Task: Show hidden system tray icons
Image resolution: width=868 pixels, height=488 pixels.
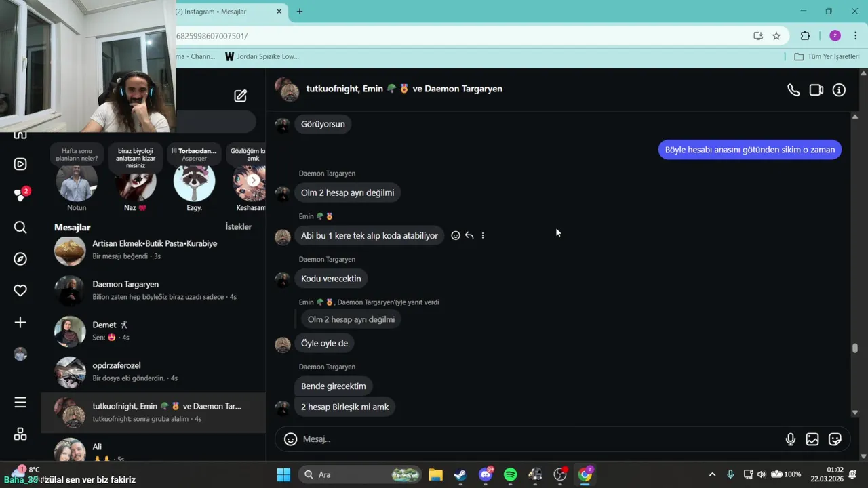Action: (x=712, y=474)
